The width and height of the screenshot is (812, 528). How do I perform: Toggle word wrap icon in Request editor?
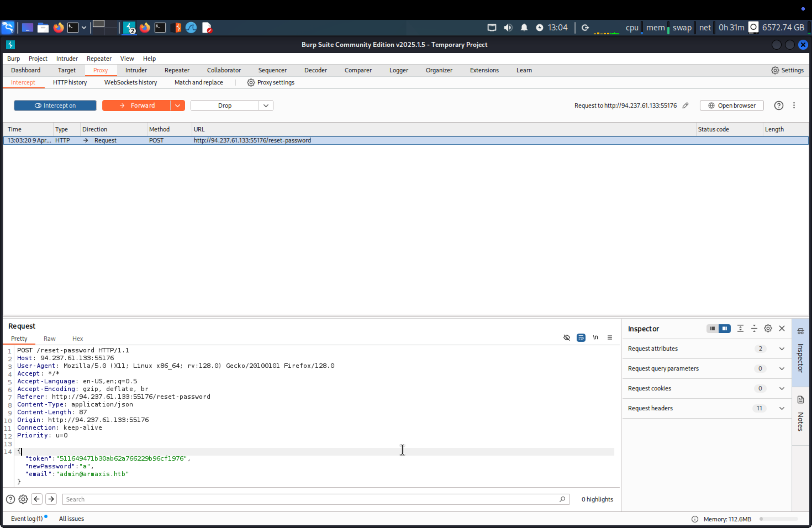(x=581, y=337)
